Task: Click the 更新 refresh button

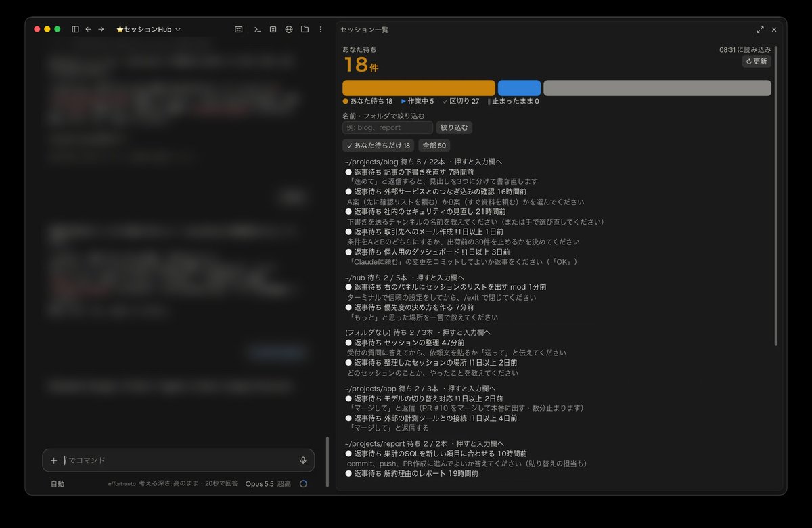Action: click(757, 61)
